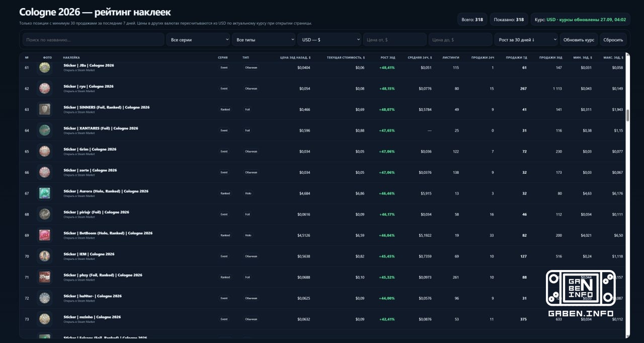Click the ryu sticker thumbnail
The height and width of the screenshot is (343, 644).
pos(45,89)
